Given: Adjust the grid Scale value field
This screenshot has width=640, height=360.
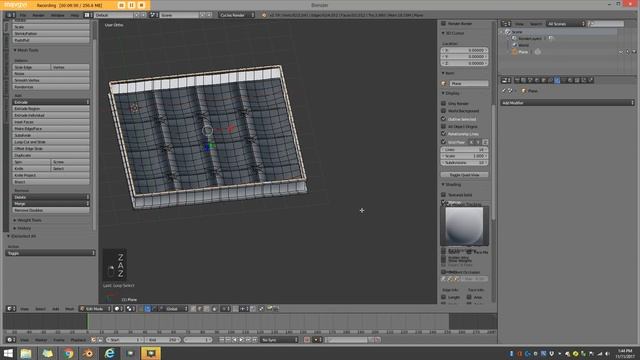Looking at the screenshot, I should pyautogui.click(x=464, y=156).
